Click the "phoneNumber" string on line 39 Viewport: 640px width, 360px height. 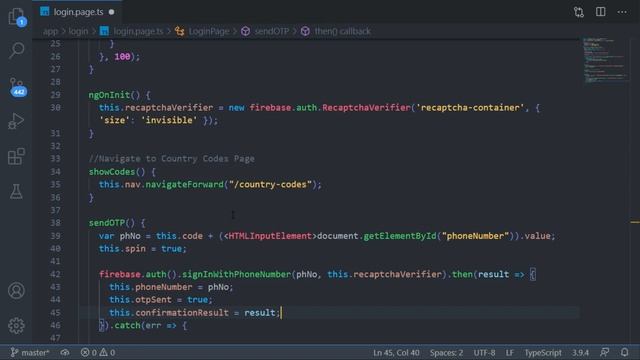[475, 236]
